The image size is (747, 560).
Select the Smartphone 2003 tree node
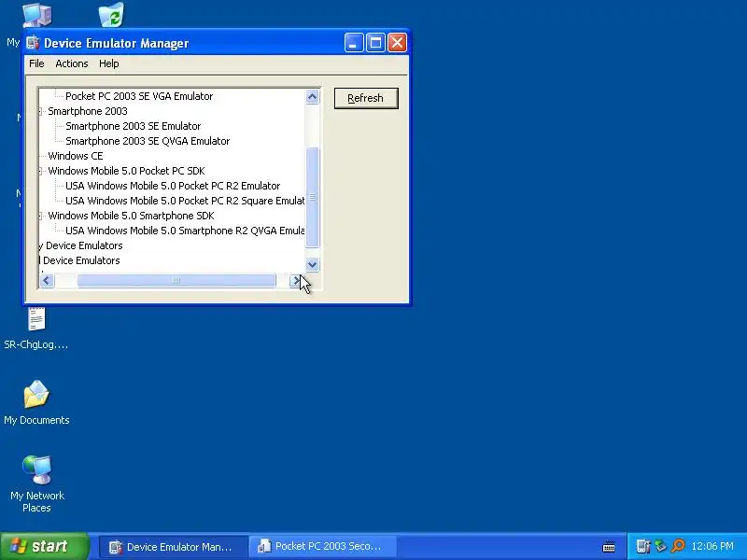[88, 111]
